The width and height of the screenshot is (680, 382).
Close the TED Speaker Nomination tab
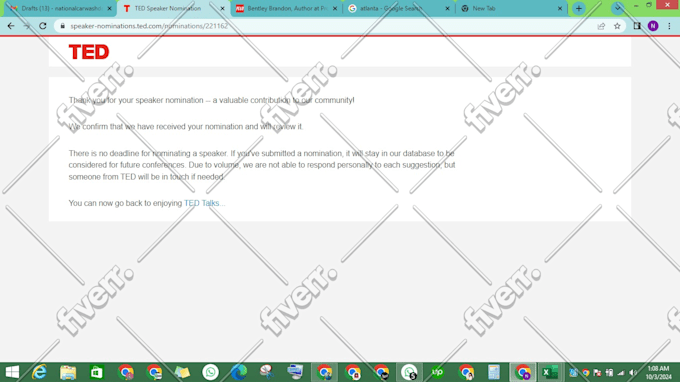(222, 8)
